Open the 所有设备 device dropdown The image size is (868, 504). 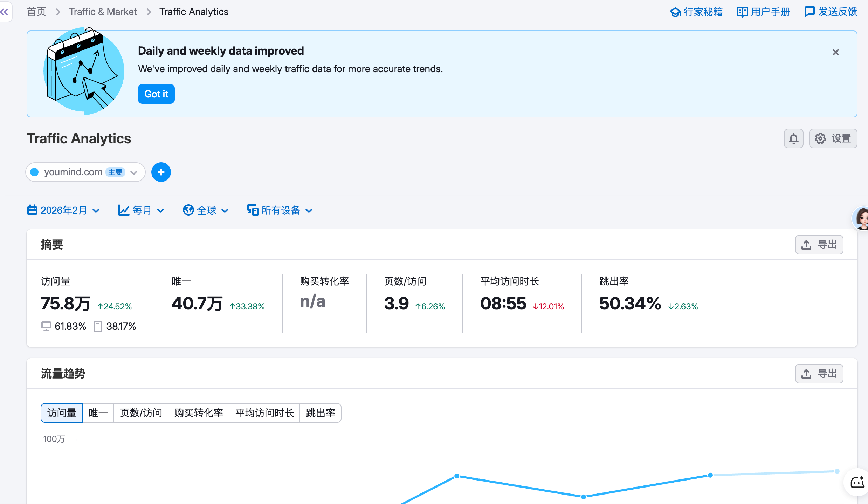280,210
